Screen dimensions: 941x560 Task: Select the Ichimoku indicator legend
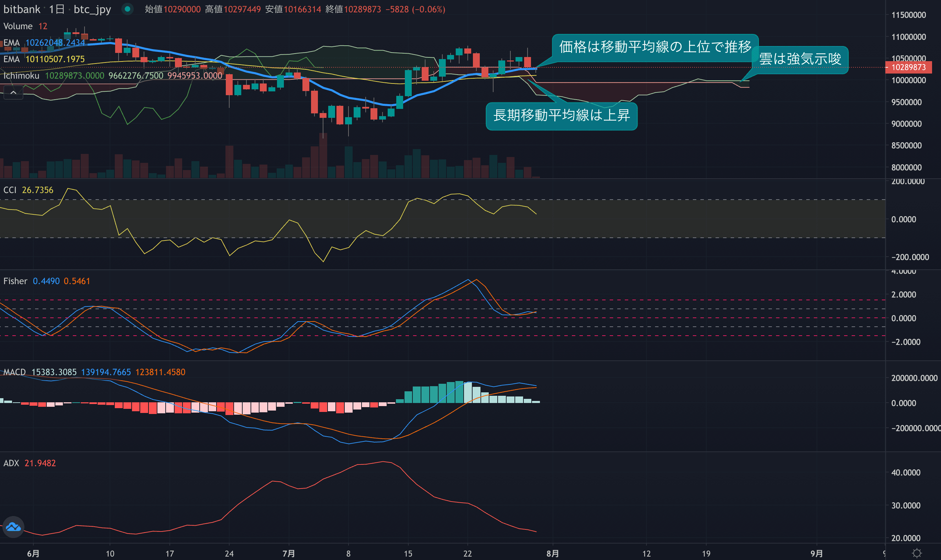[x=21, y=76]
